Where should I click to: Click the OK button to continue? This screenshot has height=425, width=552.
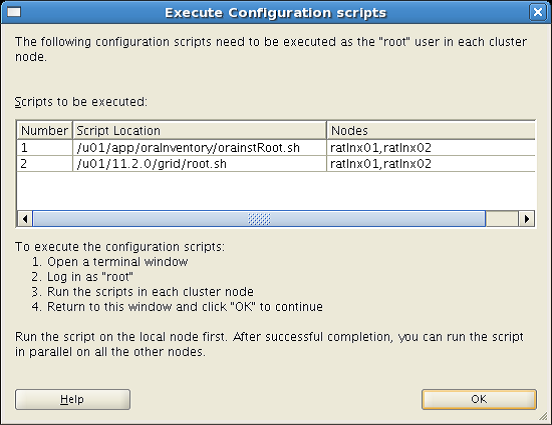point(479,399)
